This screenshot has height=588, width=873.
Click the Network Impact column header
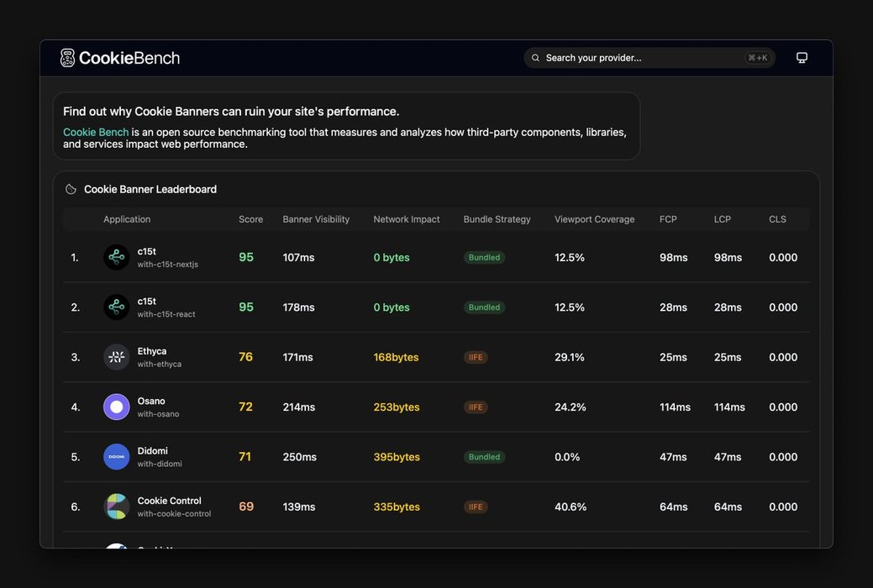(407, 219)
